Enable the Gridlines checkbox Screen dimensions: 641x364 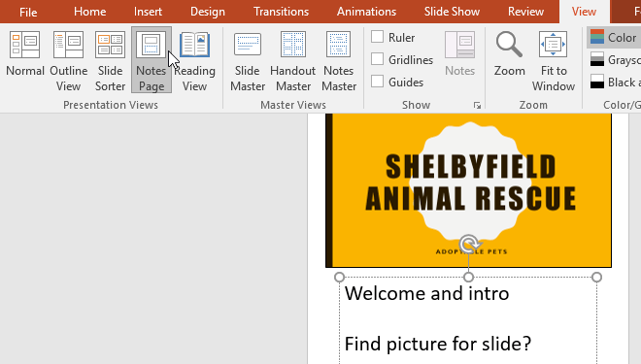(x=378, y=59)
